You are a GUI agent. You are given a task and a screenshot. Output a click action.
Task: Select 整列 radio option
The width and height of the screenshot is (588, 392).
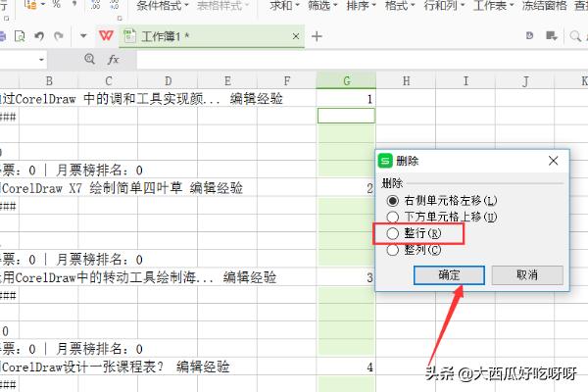414,250
